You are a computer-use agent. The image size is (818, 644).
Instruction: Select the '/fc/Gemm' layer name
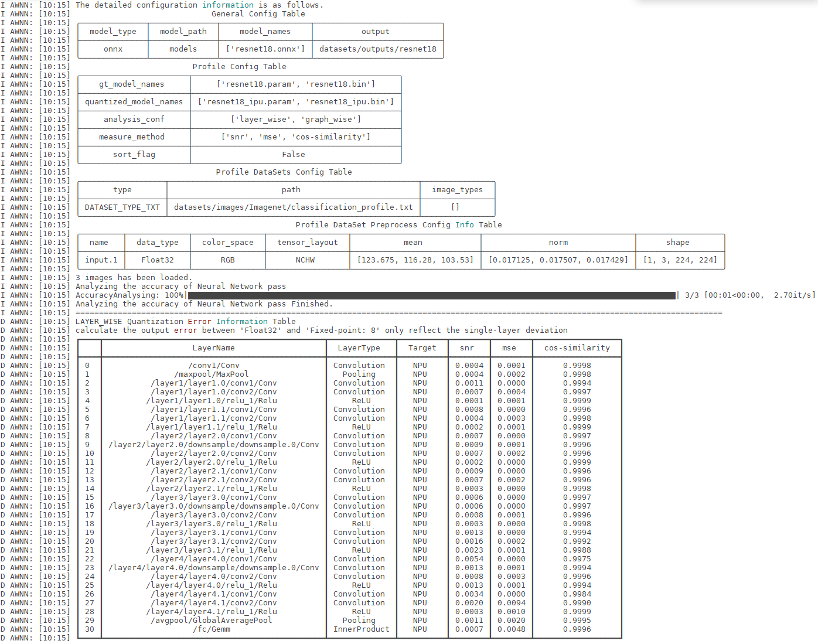pyautogui.click(x=212, y=629)
